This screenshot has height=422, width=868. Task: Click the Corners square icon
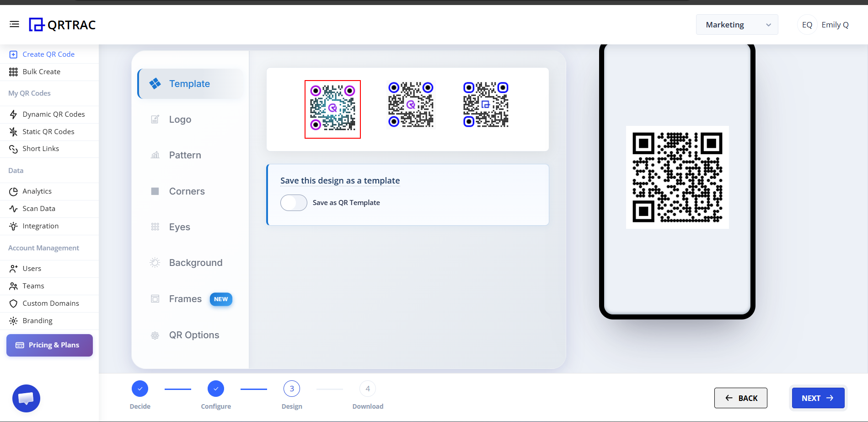(x=155, y=191)
